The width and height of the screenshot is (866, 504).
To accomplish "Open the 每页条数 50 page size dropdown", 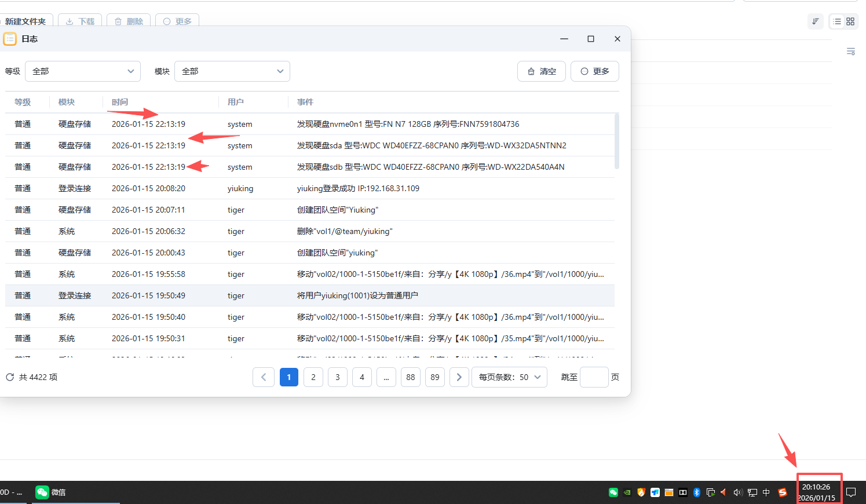I will click(509, 377).
